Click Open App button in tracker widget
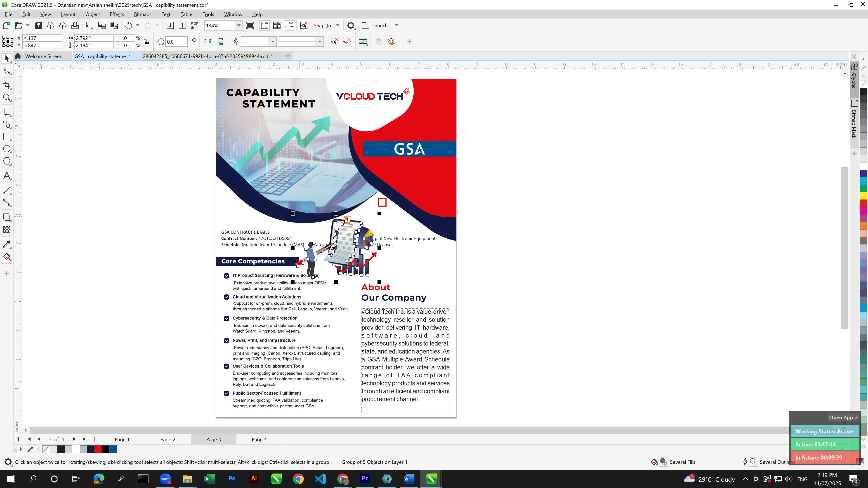 click(843, 417)
